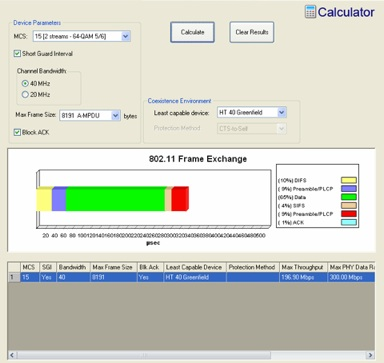The height and width of the screenshot is (363, 384).
Task: Click the Clear Results button
Action: tap(252, 32)
